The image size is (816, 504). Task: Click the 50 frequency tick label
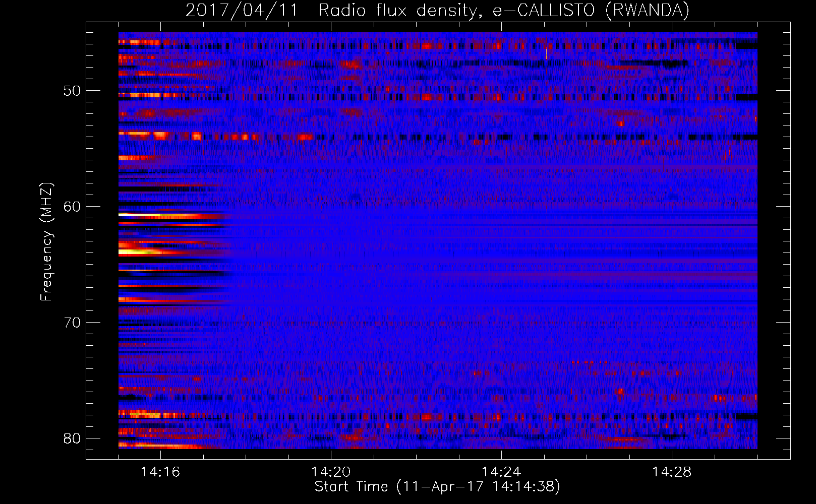click(72, 91)
